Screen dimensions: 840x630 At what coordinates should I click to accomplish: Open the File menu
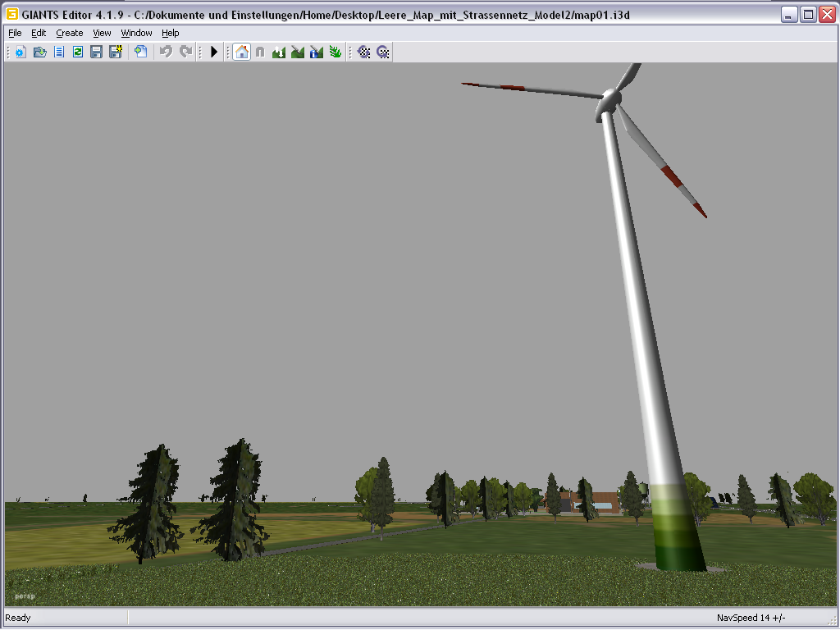[x=15, y=33]
